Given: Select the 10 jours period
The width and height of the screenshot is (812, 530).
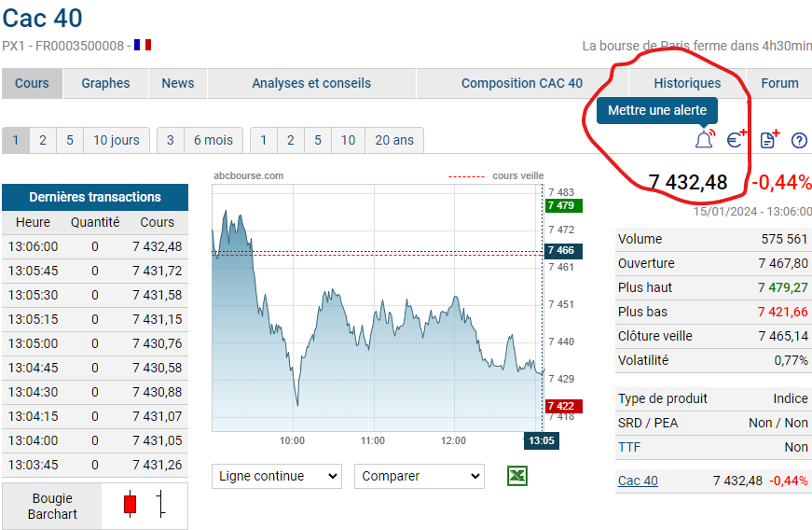Looking at the screenshot, I should (x=117, y=140).
